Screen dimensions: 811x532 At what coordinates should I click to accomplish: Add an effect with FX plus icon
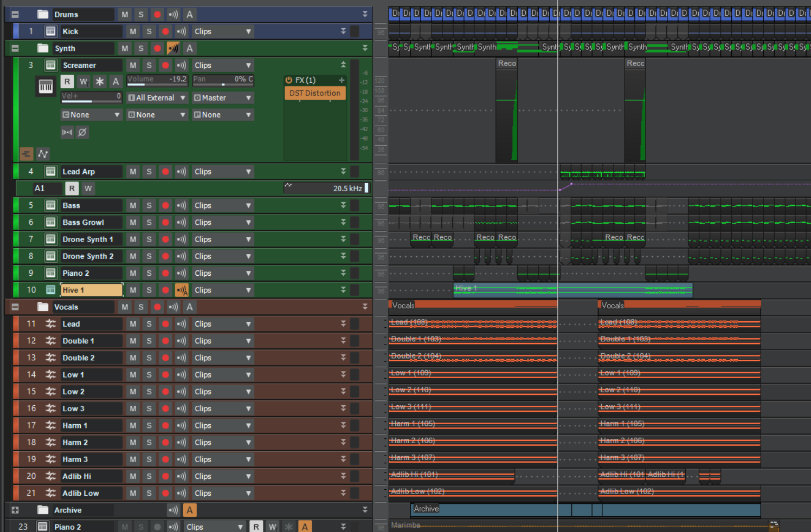tap(342, 80)
